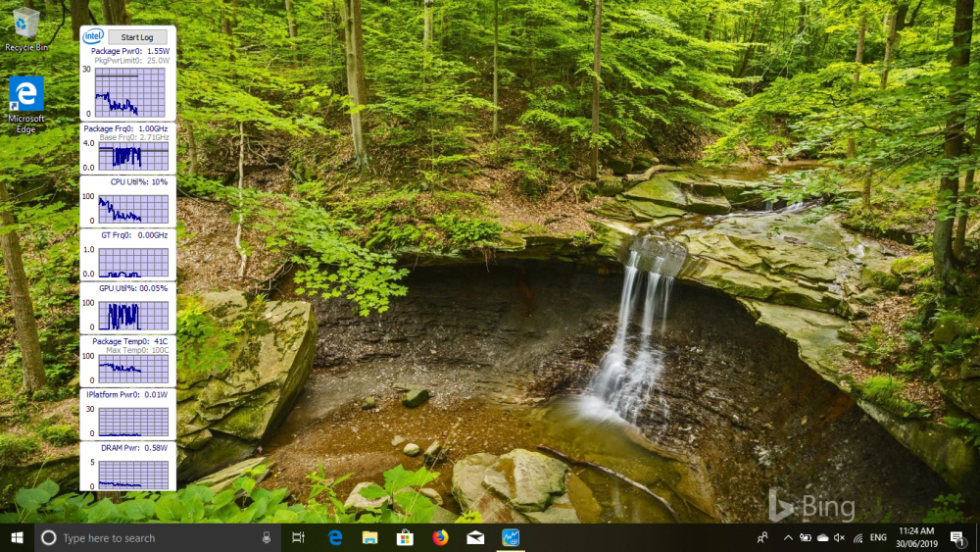The image size is (980, 552).
Task: Click the 'IPlatform Pwr0: 0.01W' label
Action: tap(126, 394)
